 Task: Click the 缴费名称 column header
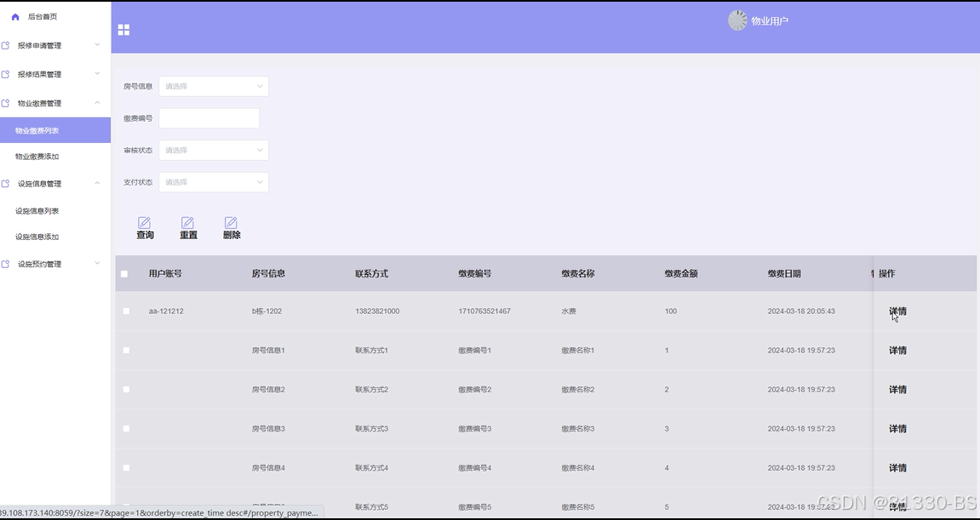click(x=577, y=274)
